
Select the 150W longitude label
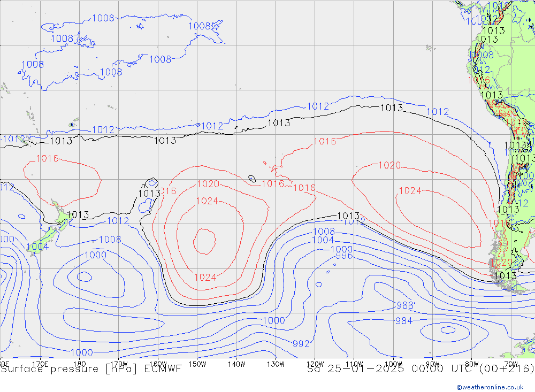pyautogui.click(x=197, y=364)
